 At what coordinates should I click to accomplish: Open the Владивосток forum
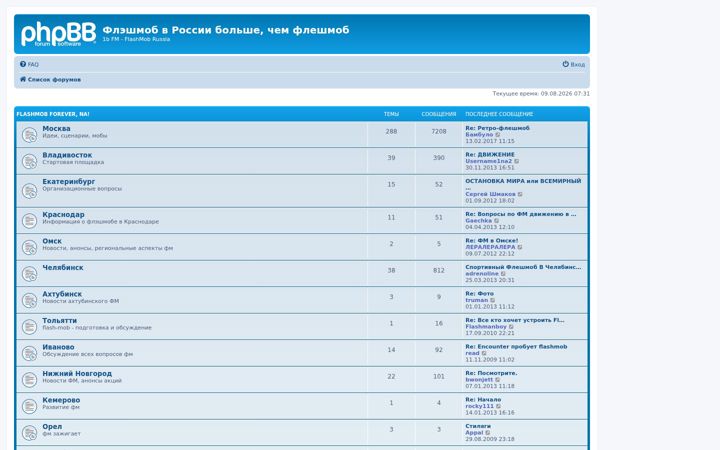click(x=67, y=155)
